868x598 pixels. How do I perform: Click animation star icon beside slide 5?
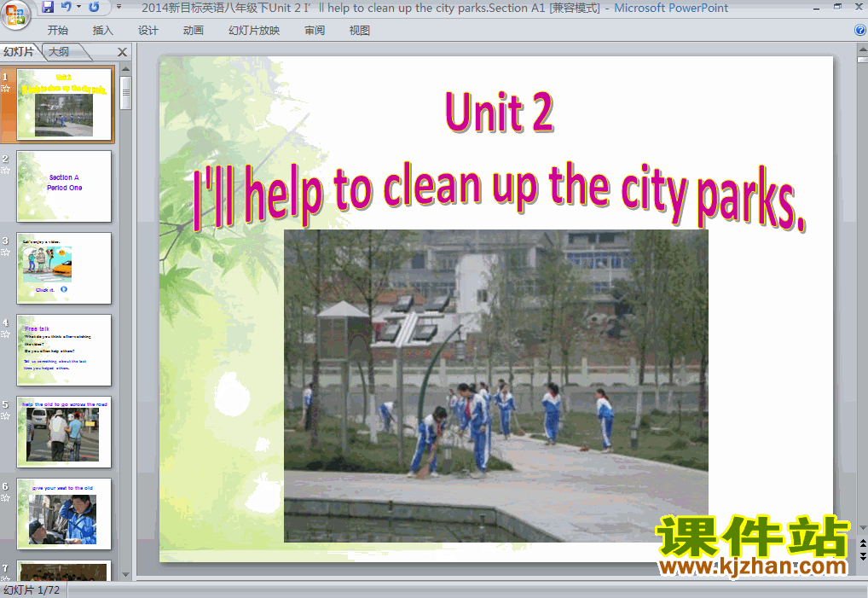click(5, 416)
